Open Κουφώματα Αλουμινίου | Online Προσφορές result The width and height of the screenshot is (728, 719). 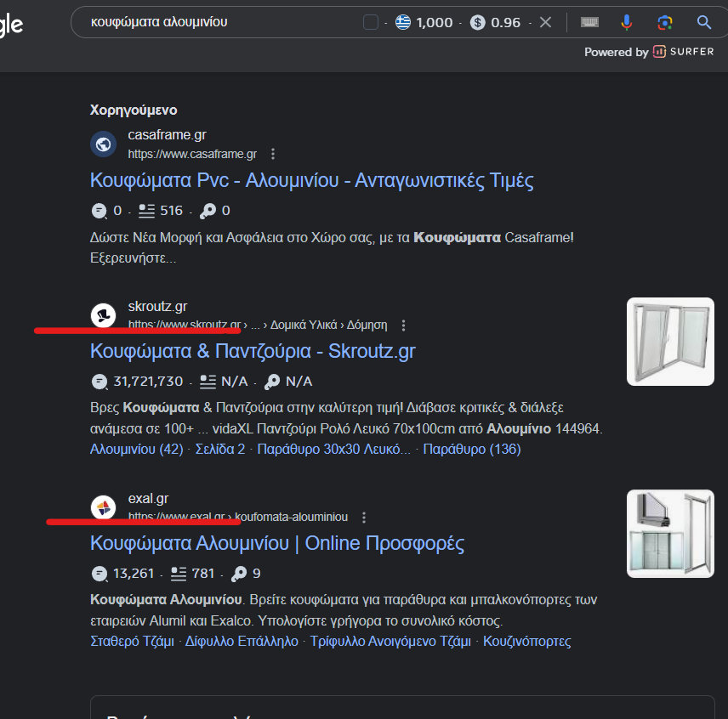[277, 543]
